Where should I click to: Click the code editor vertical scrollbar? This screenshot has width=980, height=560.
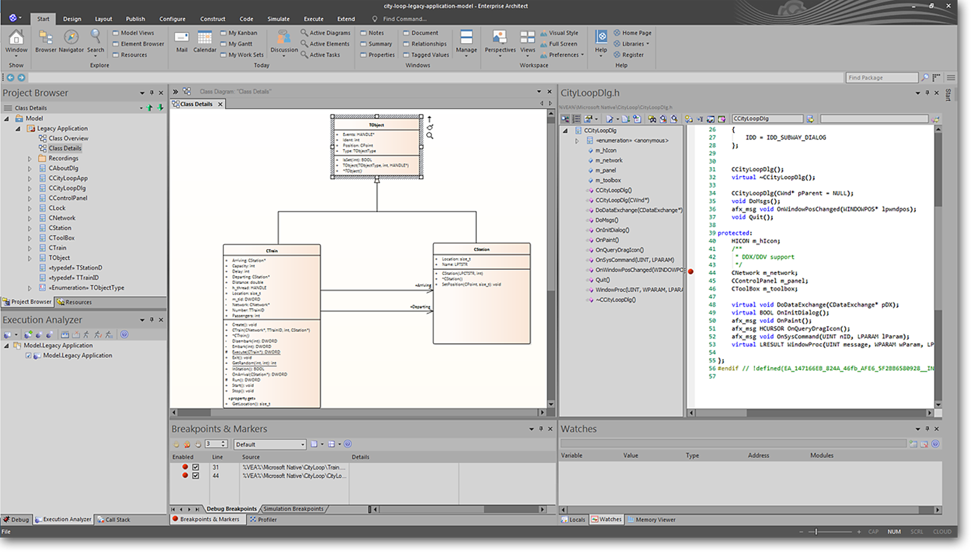[x=938, y=267]
